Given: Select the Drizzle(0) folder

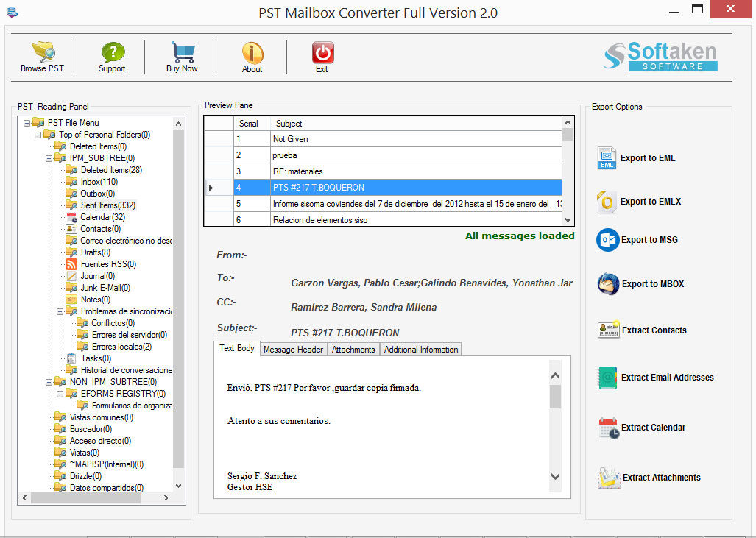Looking at the screenshot, I should [85, 476].
